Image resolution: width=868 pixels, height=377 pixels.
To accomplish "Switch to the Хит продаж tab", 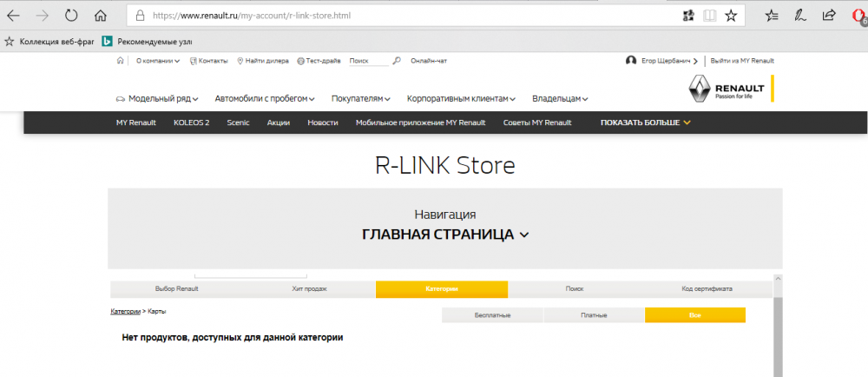I will click(310, 289).
